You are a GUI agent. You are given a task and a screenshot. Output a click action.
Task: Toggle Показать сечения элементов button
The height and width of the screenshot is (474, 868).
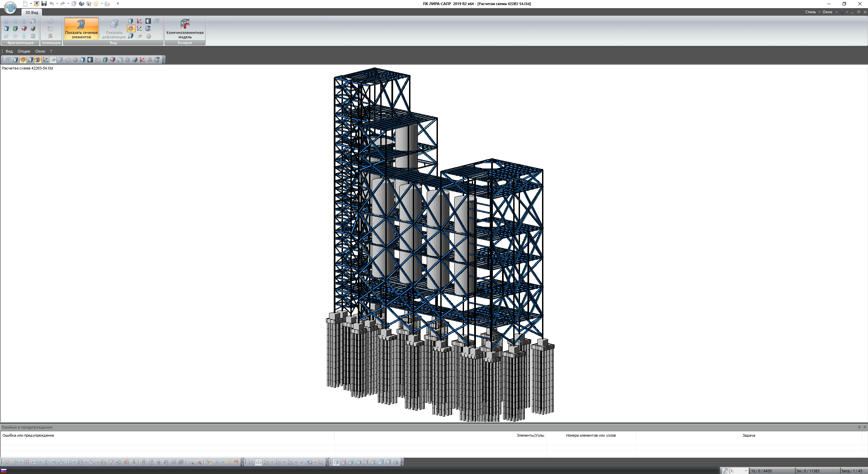coord(81,28)
